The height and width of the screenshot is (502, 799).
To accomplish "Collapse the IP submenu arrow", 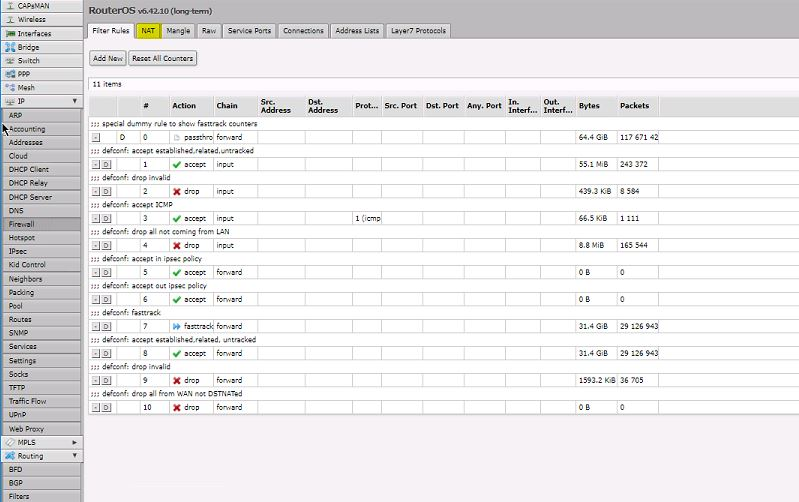I will pyautogui.click(x=74, y=101).
